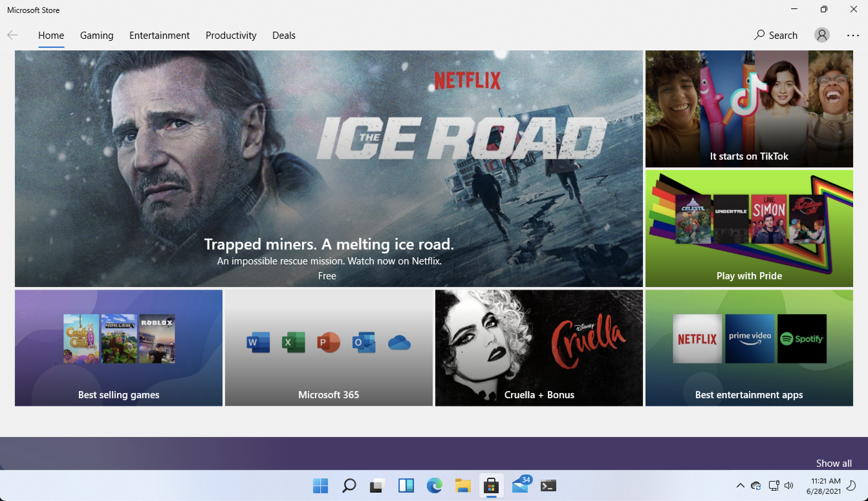Select the Productivity menu item

(231, 35)
